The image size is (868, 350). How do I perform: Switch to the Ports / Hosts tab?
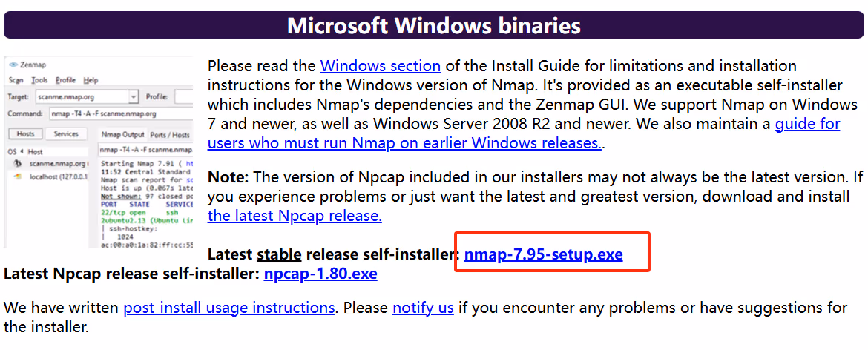170,134
